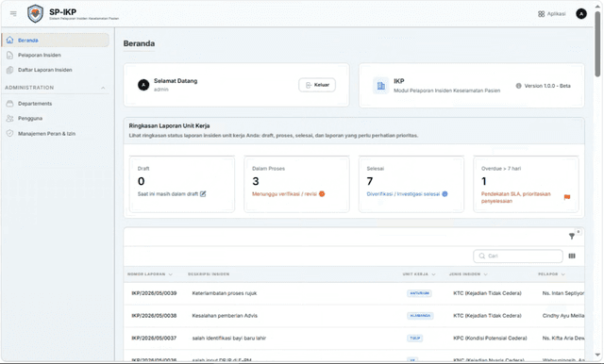The width and height of the screenshot is (604, 364).
Task: Click the IKP building module icon
Action: tap(381, 86)
